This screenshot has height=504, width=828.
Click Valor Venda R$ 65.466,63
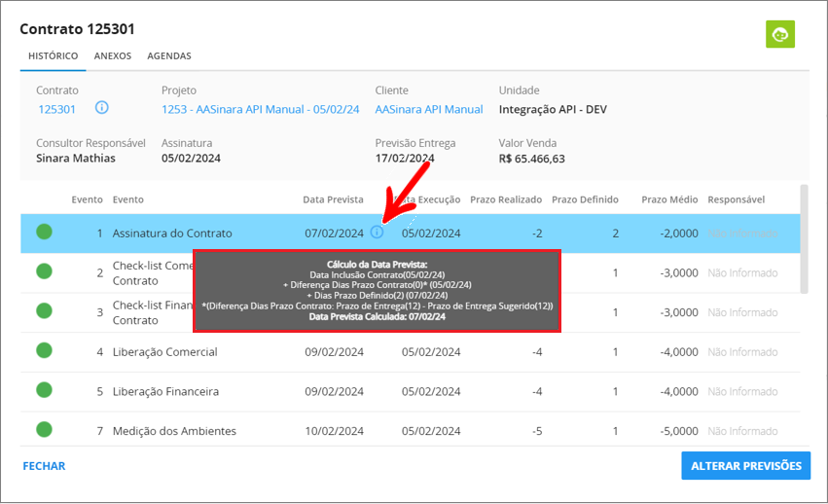click(x=532, y=159)
